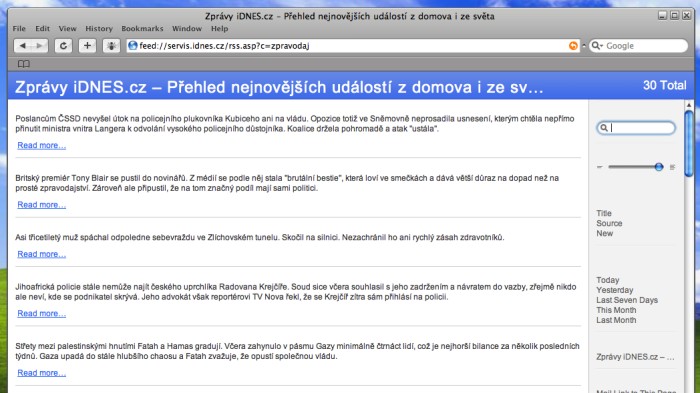Maximize the browser window
Image resolution: width=700 pixels, height=393 pixels.
point(675,16)
